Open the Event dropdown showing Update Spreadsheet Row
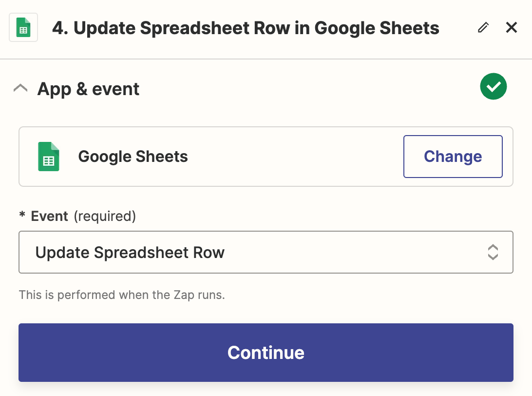The image size is (532, 396). 266,252
